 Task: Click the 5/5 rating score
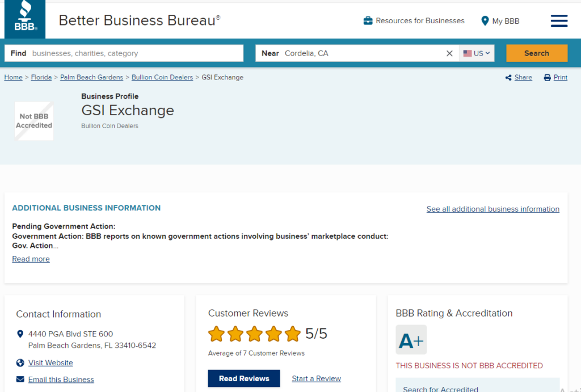[x=316, y=334]
